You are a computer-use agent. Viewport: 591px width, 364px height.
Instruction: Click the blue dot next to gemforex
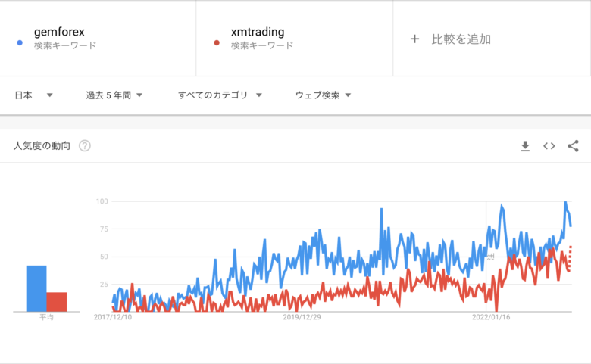(20, 43)
